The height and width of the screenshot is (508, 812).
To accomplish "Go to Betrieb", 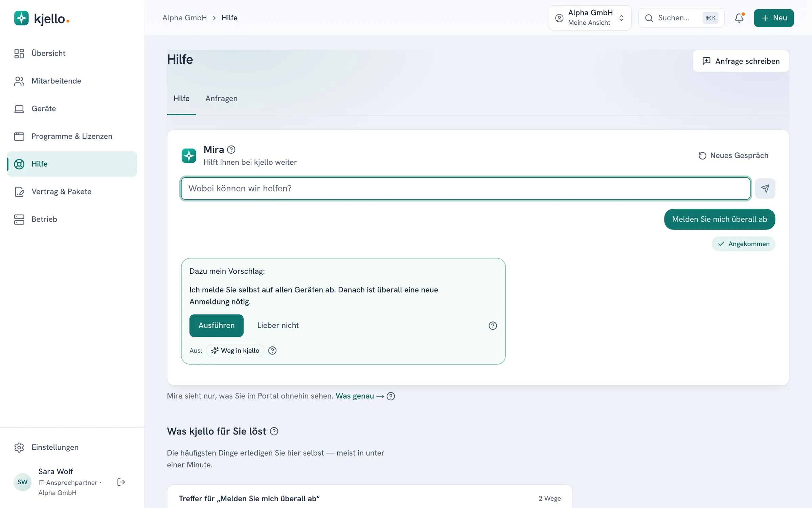I will 72,219.
